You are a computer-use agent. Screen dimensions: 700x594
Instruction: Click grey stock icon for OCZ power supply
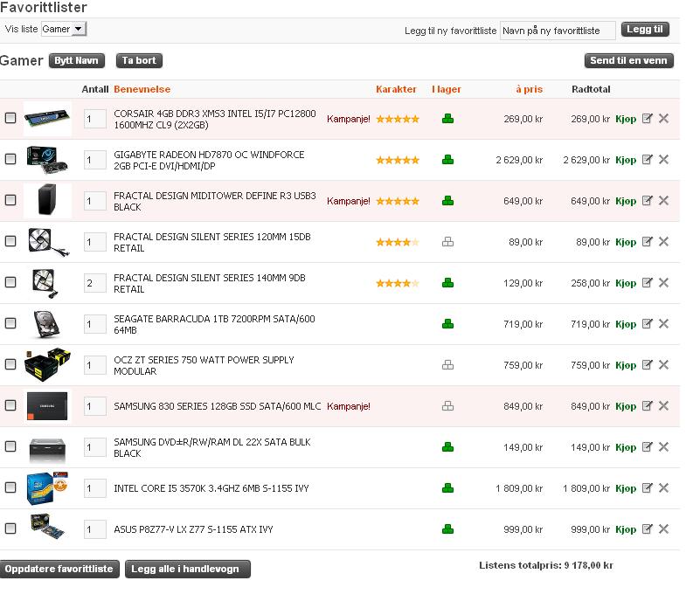click(447, 364)
